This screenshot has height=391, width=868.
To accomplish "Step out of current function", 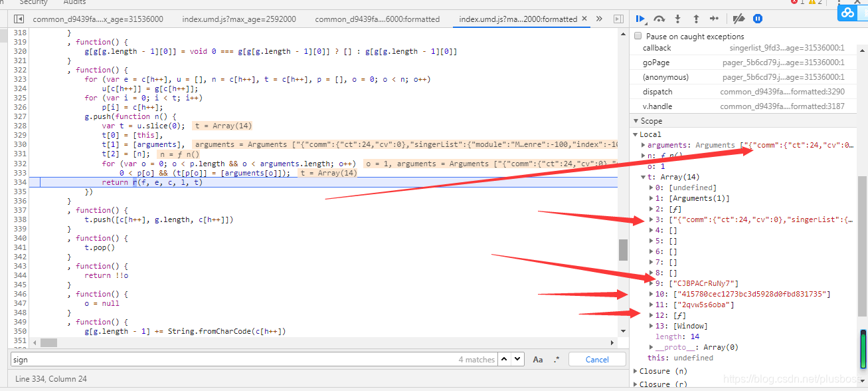I will tap(696, 19).
